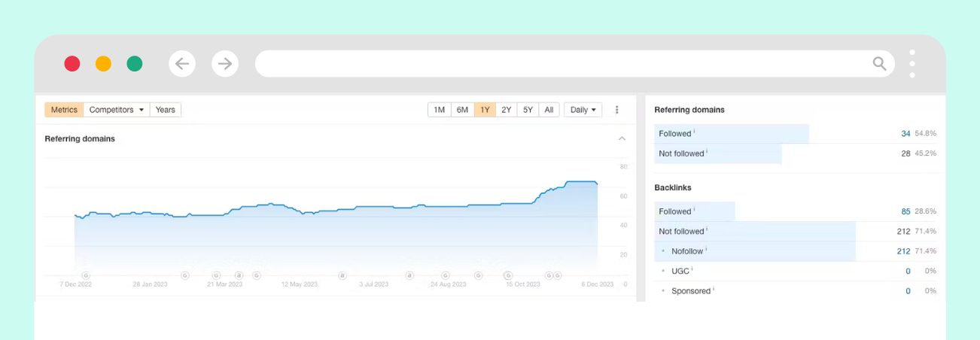The height and width of the screenshot is (340, 980).
Task: Set chart range to 1Y
Action: tap(485, 110)
